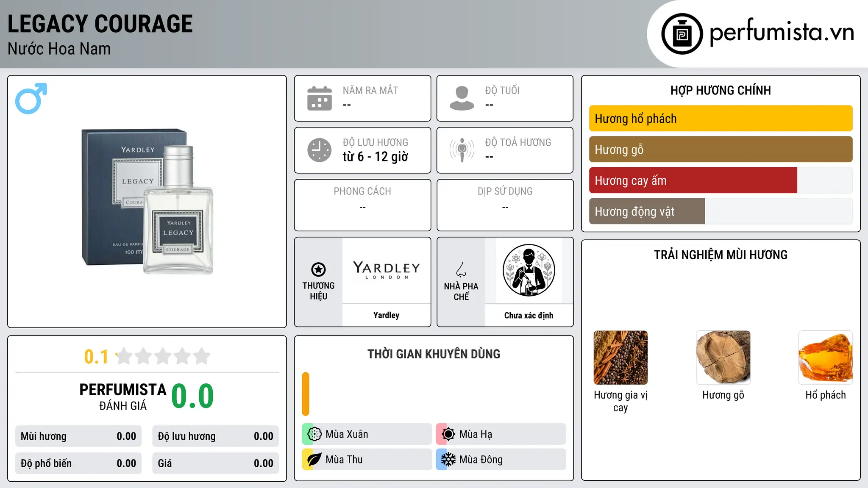868x488 pixels.
Task: Click the person icon beside Độ Tuổi
Action: [x=462, y=98]
